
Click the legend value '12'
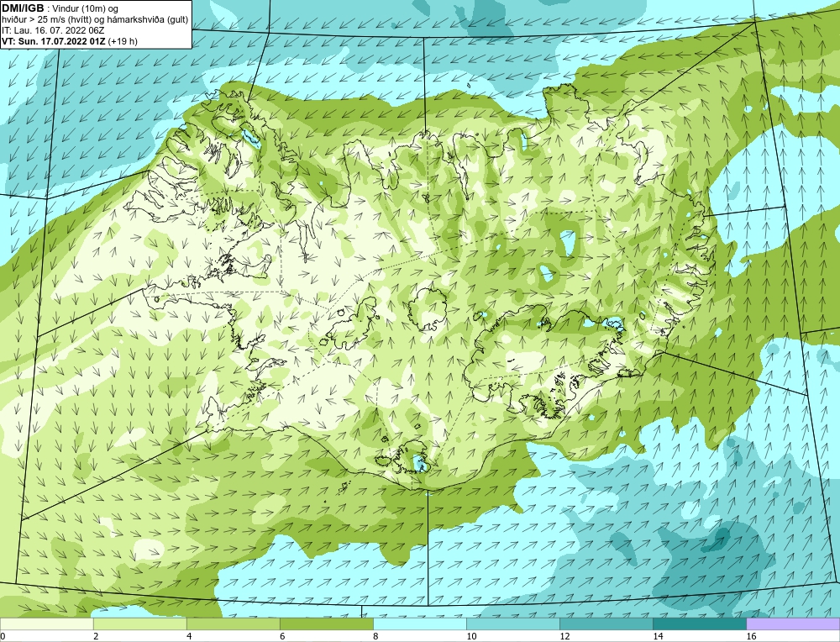click(564, 636)
